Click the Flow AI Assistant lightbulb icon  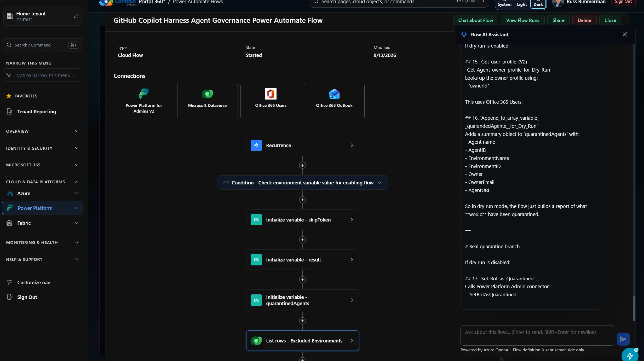pos(464,34)
